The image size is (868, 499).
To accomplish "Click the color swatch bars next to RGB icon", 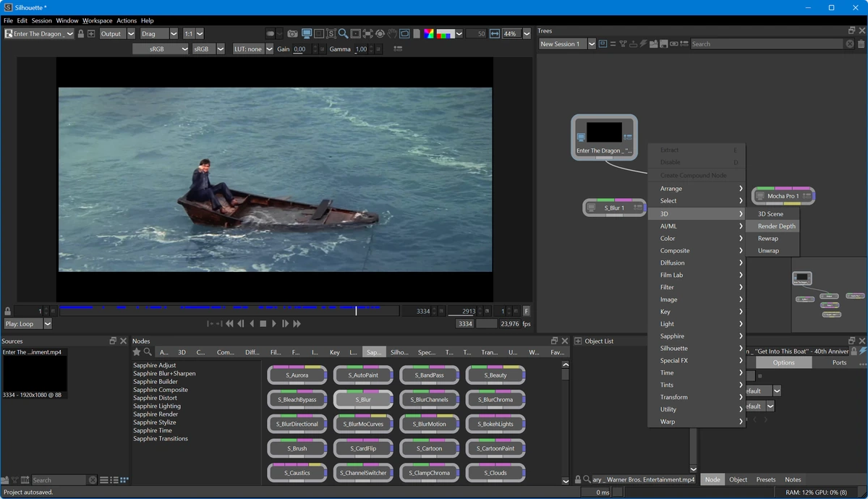I will pyautogui.click(x=446, y=33).
